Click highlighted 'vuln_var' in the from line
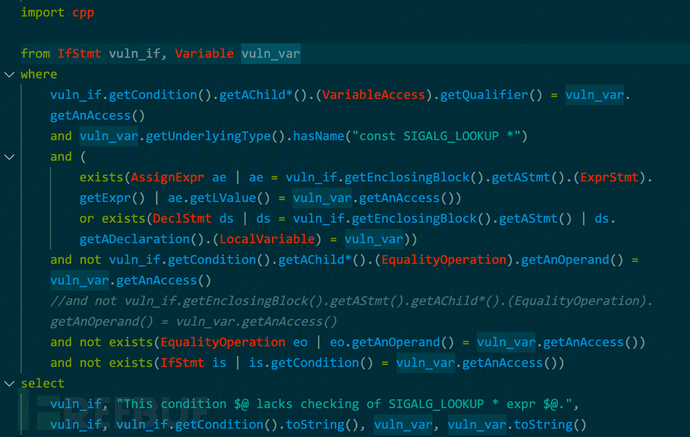 pos(271,54)
